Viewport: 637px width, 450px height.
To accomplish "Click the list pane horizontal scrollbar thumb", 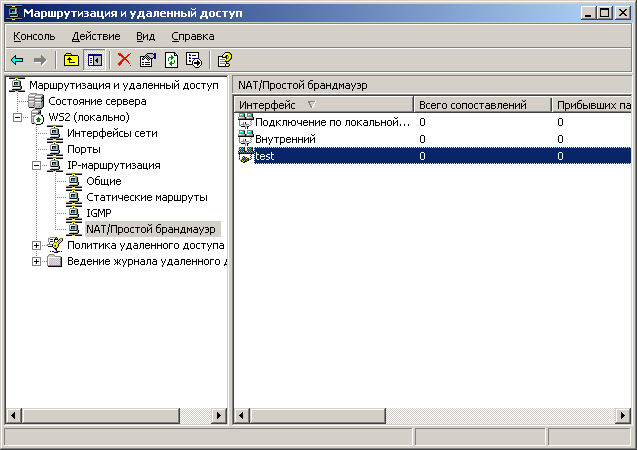I will [x=318, y=415].
